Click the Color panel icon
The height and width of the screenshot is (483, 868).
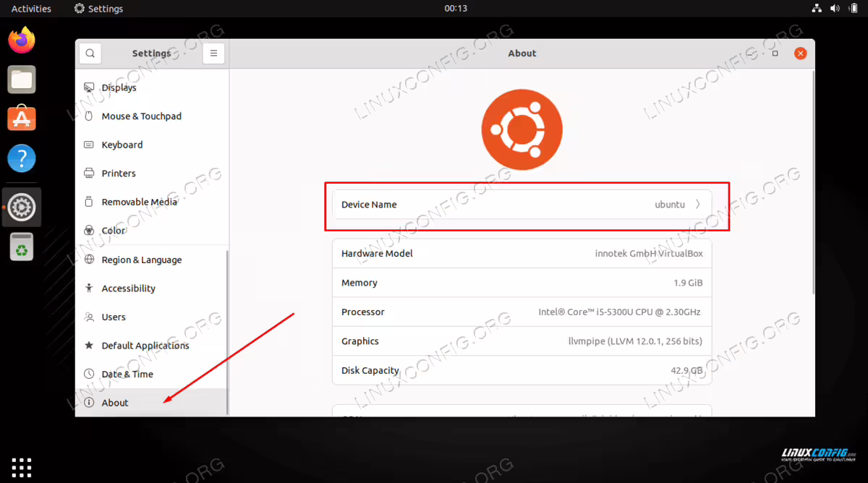(x=89, y=231)
